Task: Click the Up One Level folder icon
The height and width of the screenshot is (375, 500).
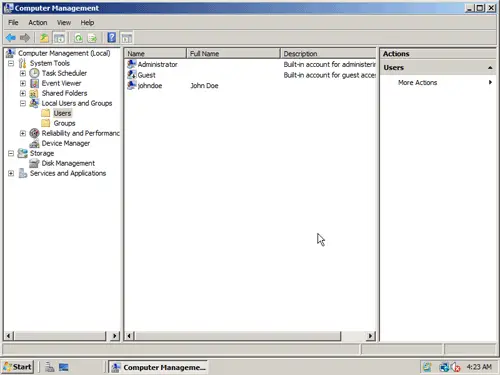Action: (x=44, y=38)
